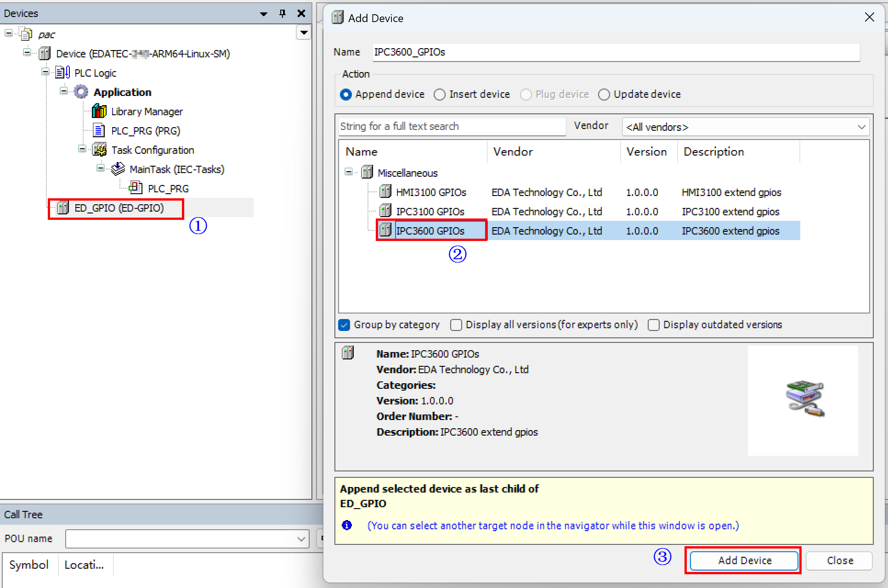Collapse the Miscellaneous category node

pyautogui.click(x=349, y=172)
